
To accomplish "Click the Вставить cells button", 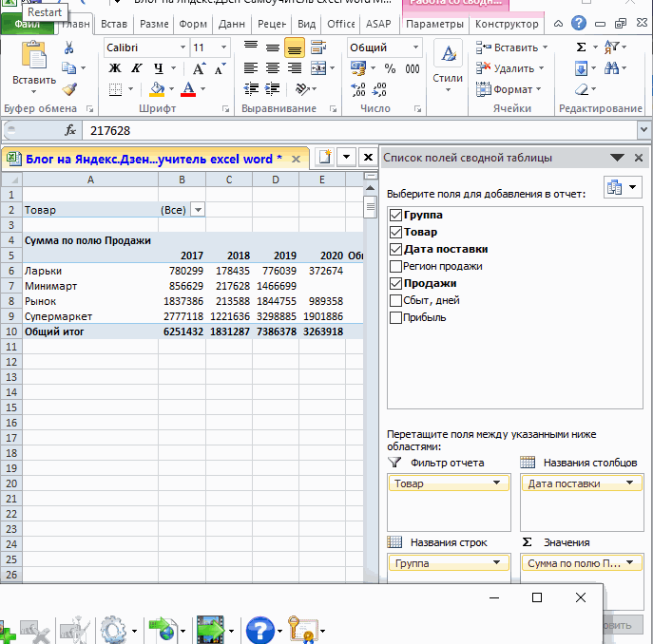I will [511, 47].
